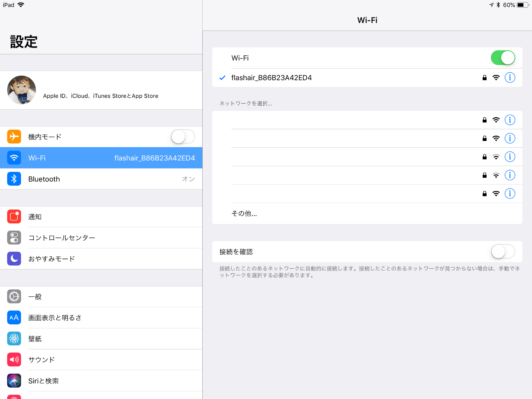Image resolution: width=532 pixels, height=399 pixels.
Task: Open info for flashair_B86B23A42ED4 network
Action: (510, 77)
